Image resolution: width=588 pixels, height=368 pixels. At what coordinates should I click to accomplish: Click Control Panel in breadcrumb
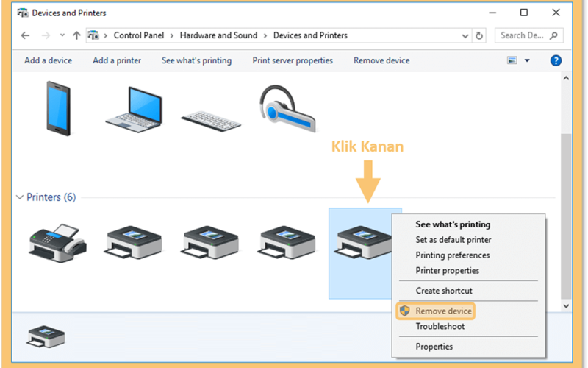[139, 35]
